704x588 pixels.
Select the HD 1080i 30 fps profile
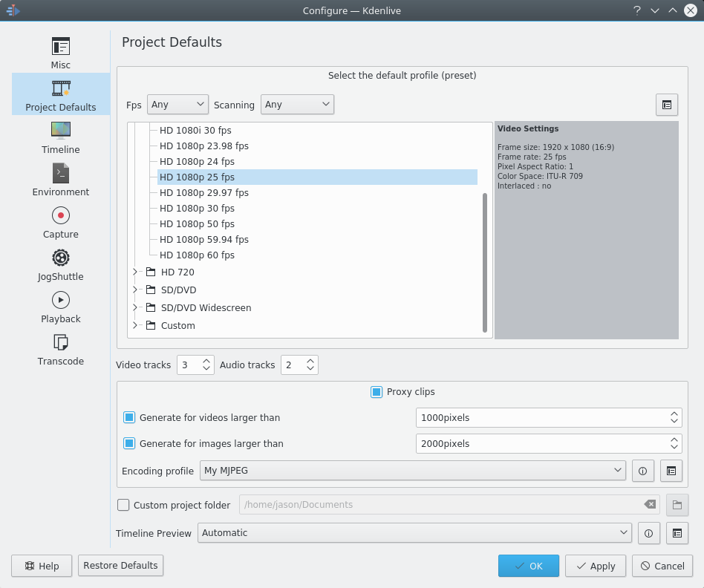(317, 131)
